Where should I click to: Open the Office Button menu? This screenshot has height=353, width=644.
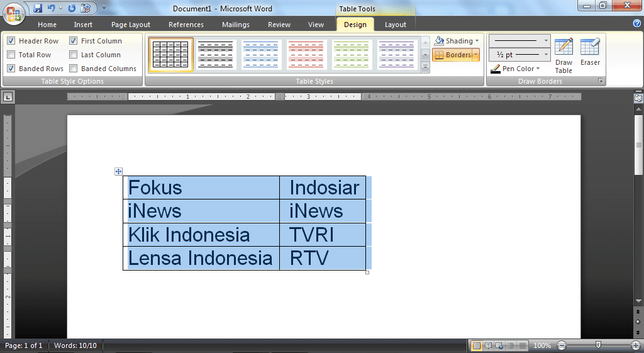(x=13, y=14)
